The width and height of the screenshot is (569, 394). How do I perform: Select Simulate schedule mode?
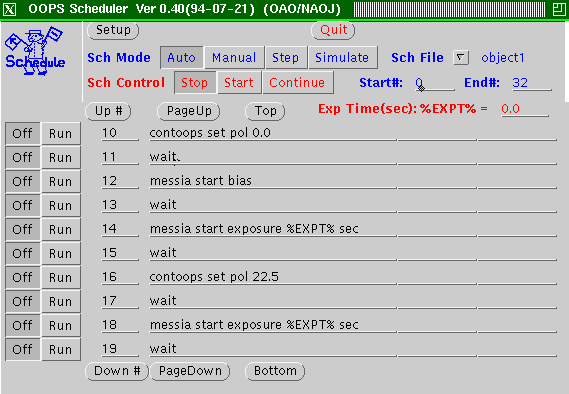click(x=342, y=57)
